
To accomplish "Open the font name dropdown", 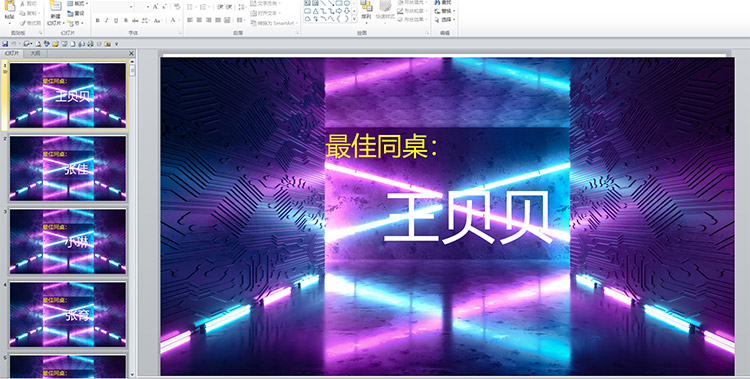I will pos(132,7).
